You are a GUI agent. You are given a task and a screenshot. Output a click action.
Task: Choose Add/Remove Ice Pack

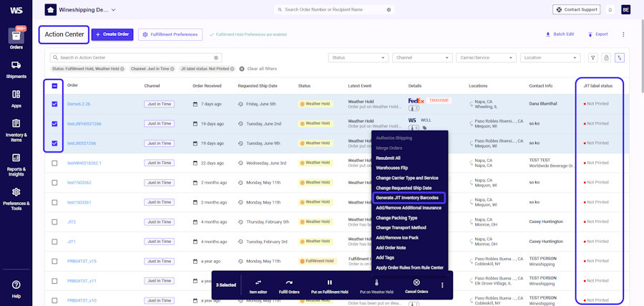396,238
